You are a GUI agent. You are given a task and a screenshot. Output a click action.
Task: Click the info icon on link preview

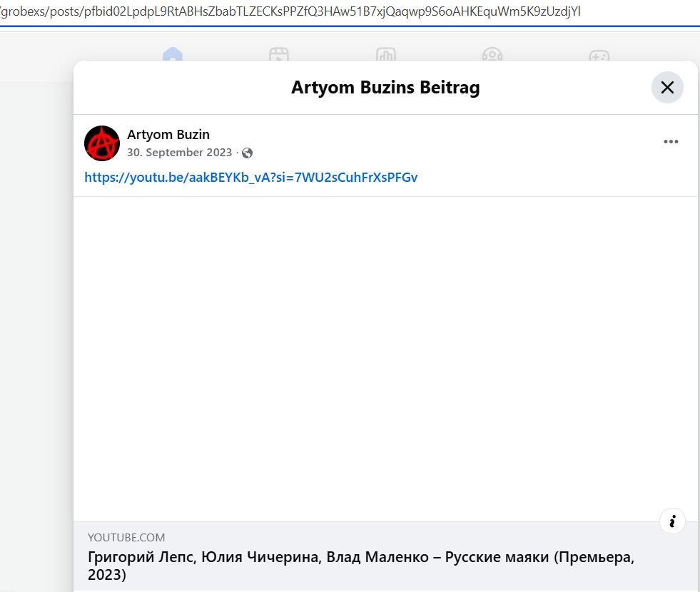click(x=672, y=521)
